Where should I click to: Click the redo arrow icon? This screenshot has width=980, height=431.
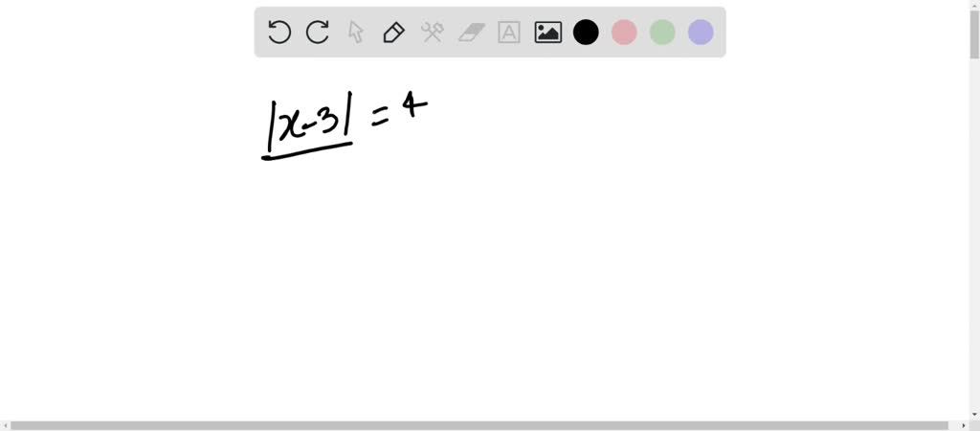click(318, 32)
